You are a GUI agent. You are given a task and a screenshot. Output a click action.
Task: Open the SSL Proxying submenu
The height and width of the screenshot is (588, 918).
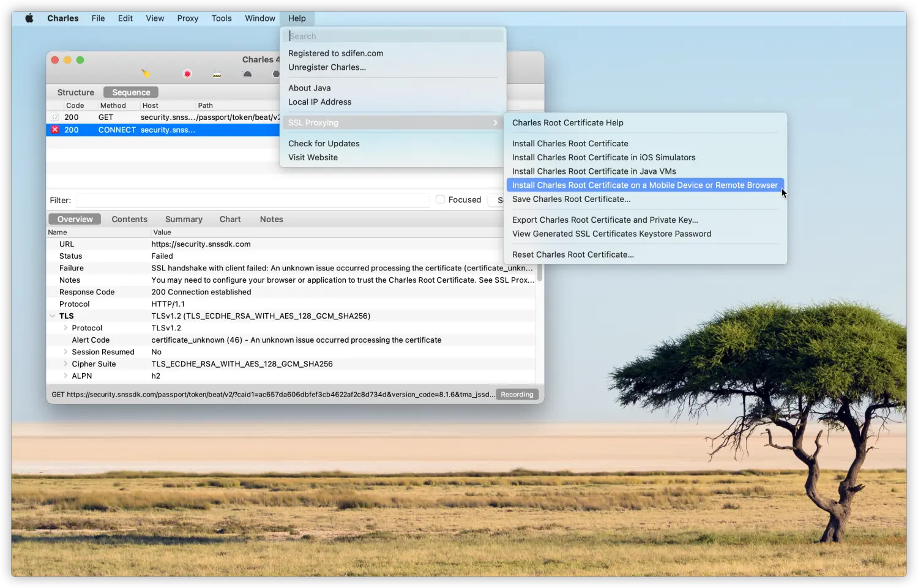[x=393, y=122]
